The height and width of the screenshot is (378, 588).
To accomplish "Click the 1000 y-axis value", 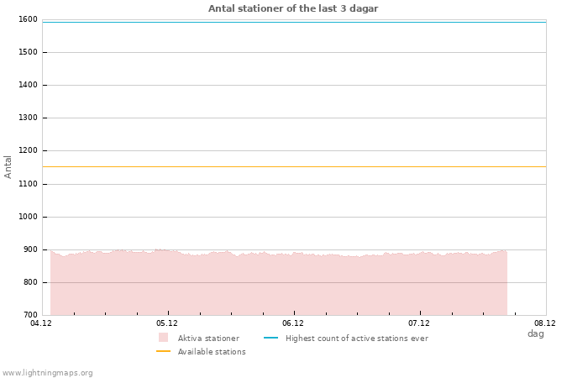I will [x=28, y=217].
